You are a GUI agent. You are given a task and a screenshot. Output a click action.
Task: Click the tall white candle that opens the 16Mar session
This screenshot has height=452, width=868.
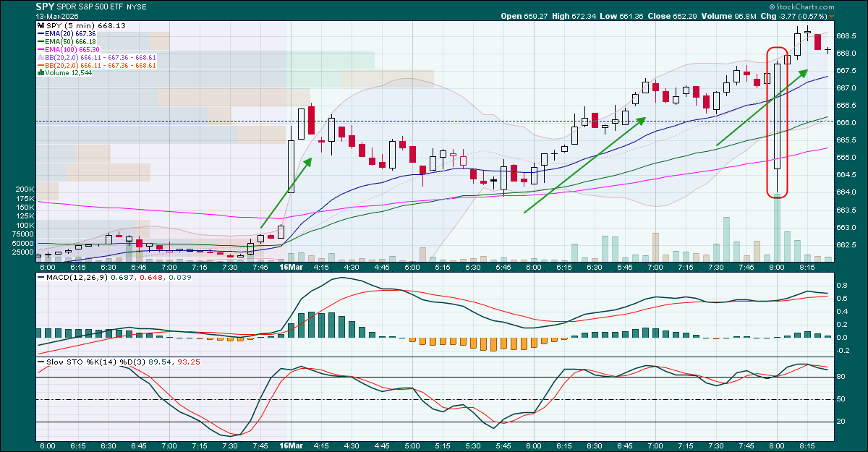(x=292, y=166)
